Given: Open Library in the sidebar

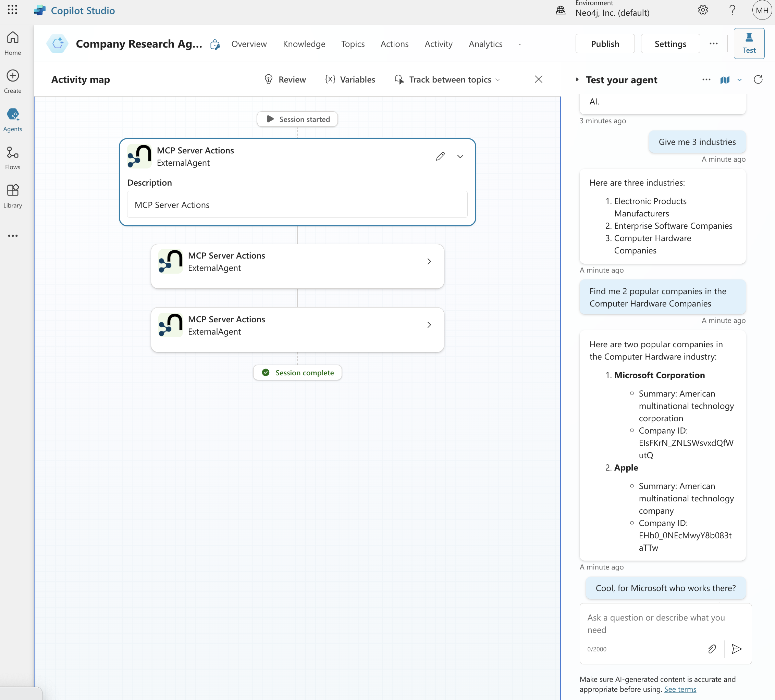Looking at the screenshot, I should click(x=13, y=196).
